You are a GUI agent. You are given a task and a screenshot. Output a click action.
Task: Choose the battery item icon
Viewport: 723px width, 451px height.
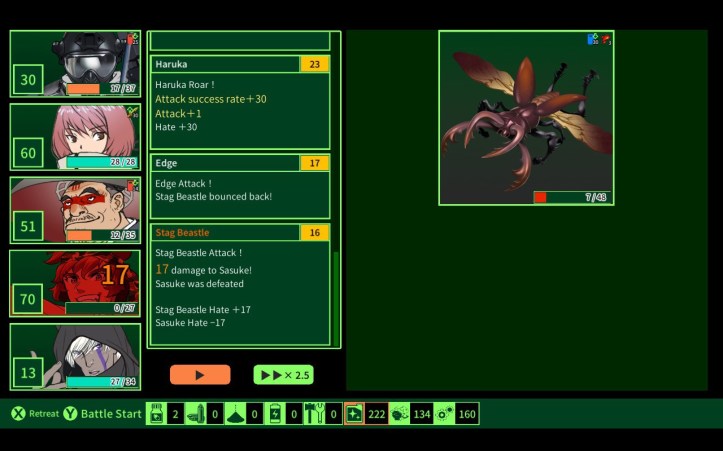coord(275,414)
